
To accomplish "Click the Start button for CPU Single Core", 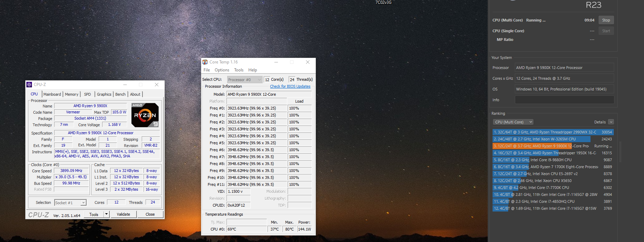I will pyautogui.click(x=606, y=31).
